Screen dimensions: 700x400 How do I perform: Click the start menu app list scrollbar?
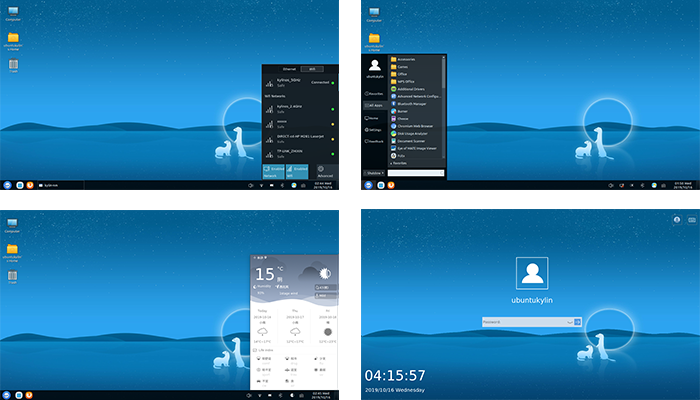[x=444, y=100]
